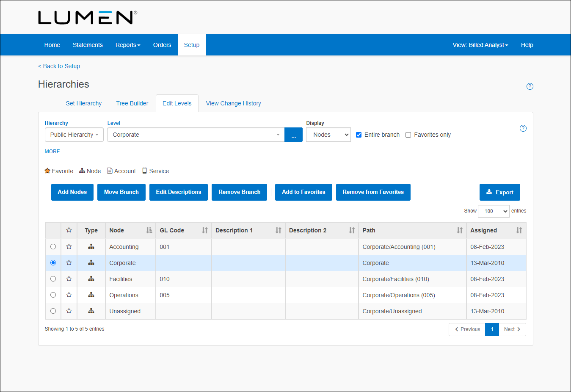Viewport: 571px width, 392px height.
Task: Select the Operations row radio button
Action: pos(53,295)
